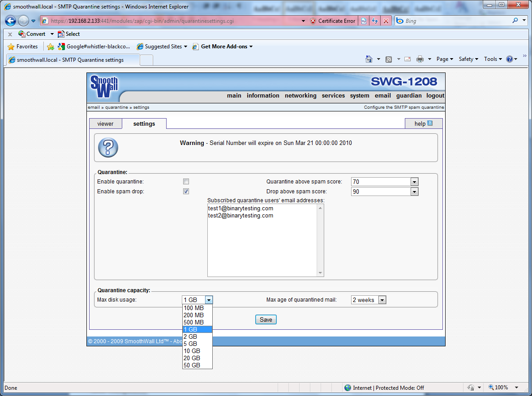
Task: Click the Convert toolbar button
Action: [31, 34]
